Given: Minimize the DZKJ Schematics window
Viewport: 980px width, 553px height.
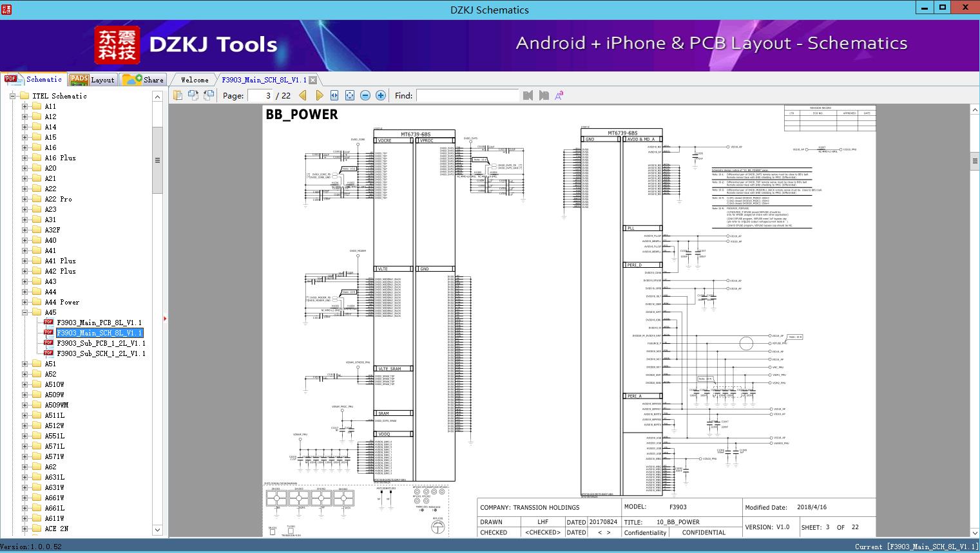Looking at the screenshot, I should [x=925, y=8].
